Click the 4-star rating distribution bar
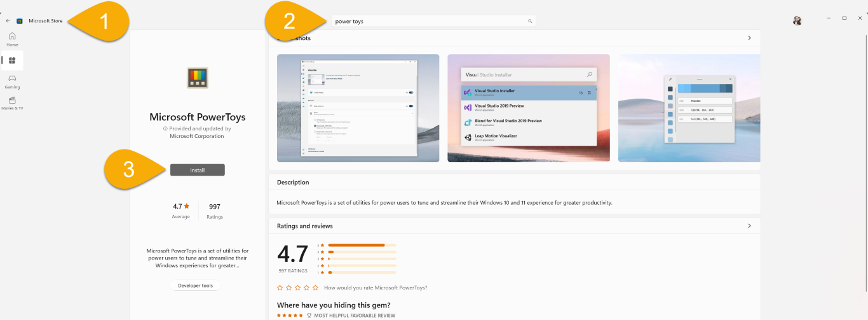 tap(362, 252)
